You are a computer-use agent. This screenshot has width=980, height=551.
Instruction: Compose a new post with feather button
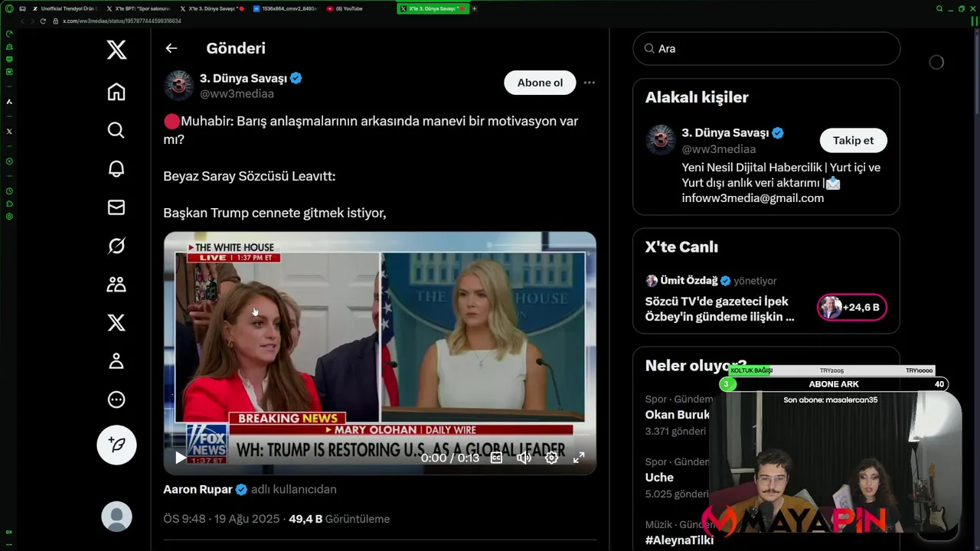tap(116, 445)
